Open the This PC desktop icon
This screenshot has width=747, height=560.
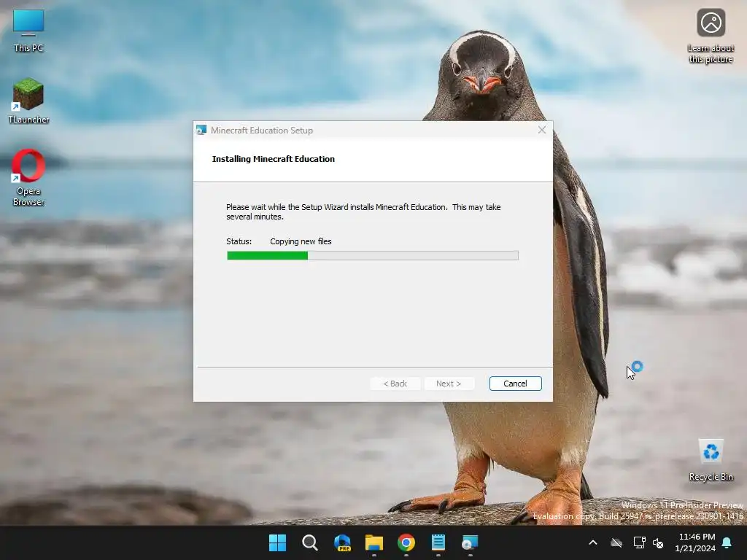click(28, 31)
